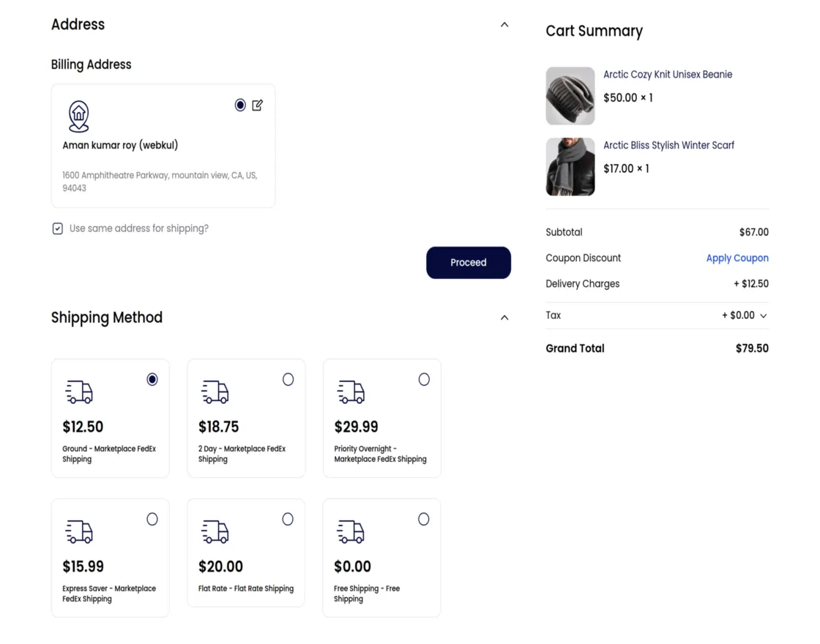Click truck icon on $12.50 Ground shipping card
The image size is (820, 644).
click(x=79, y=392)
